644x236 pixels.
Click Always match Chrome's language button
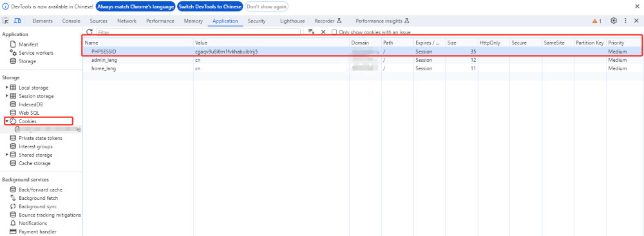pos(135,6)
